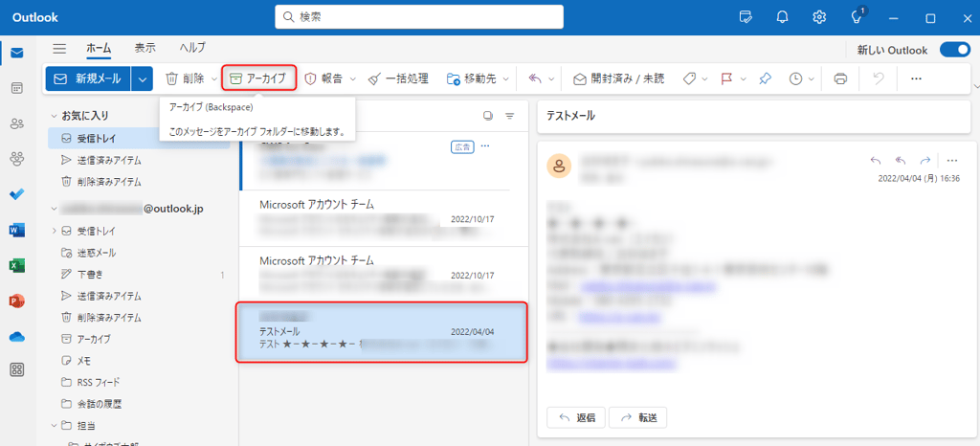Image resolution: width=980 pixels, height=446 pixels.
Task: Open the 報告 dropdown arrow
Action: (x=353, y=78)
